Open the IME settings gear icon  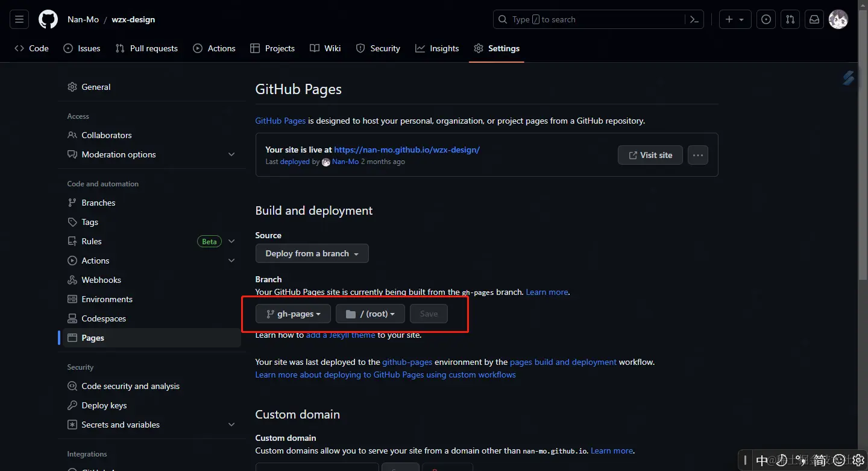[858, 460]
